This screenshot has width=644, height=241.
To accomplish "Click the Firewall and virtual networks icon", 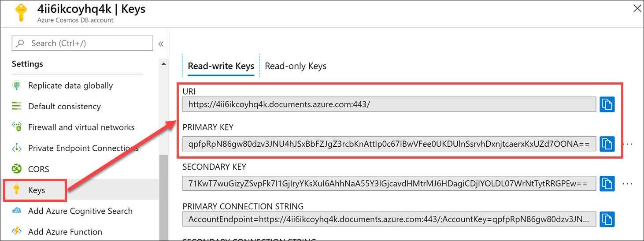I will pos(17,127).
